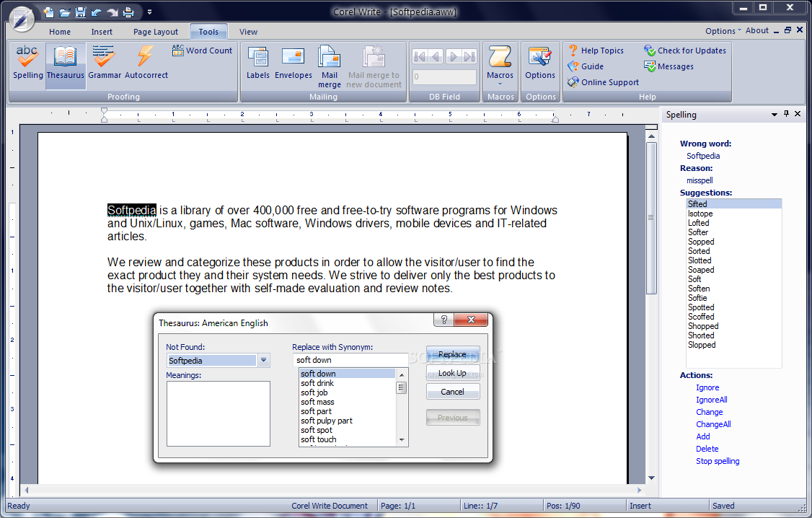Open Online Support

tap(604, 82)
